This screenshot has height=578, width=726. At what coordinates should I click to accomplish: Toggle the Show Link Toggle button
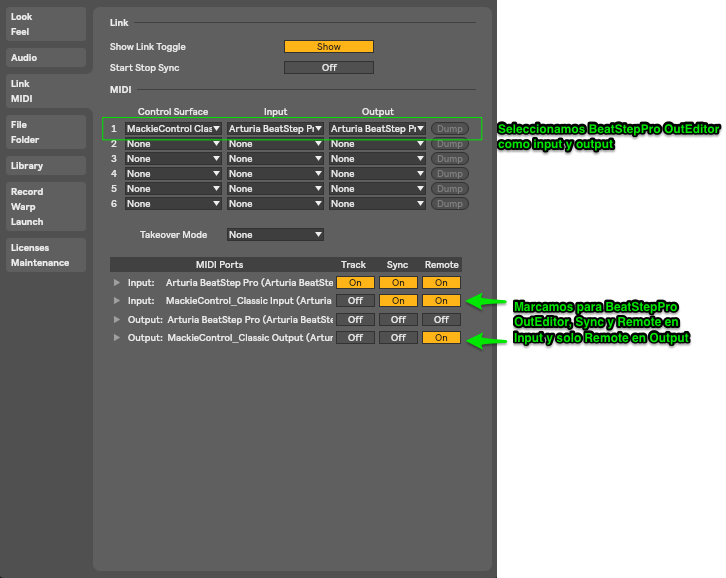pos(329,47)
